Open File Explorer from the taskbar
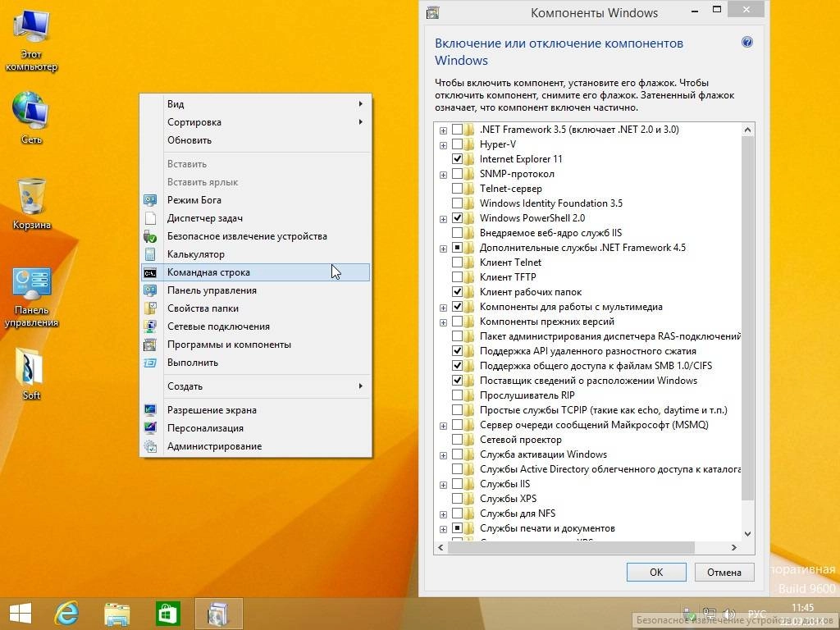The image size is (840, 630). [x=116, y=614]
